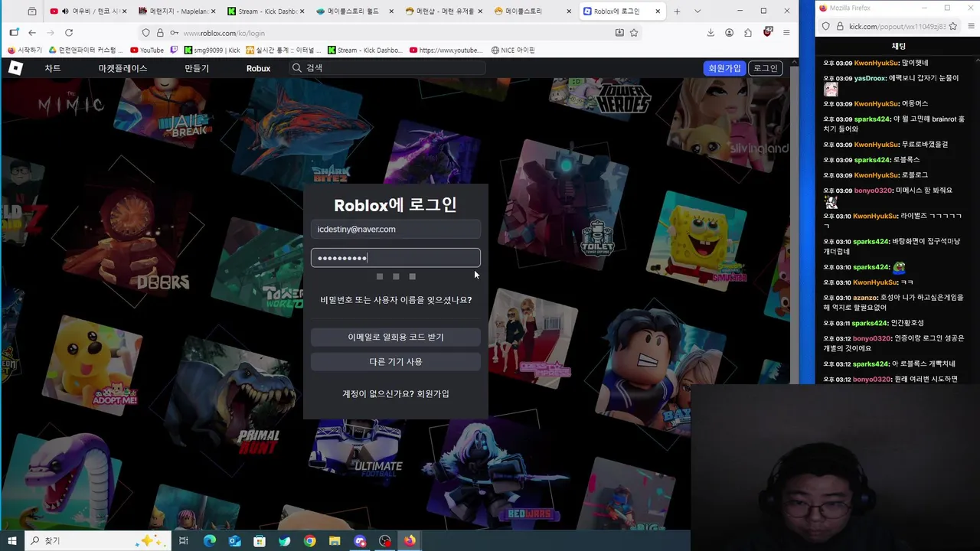
Task: Open 마켓플레이스 in Roblox navigation
Action: [x=122, y=68]
